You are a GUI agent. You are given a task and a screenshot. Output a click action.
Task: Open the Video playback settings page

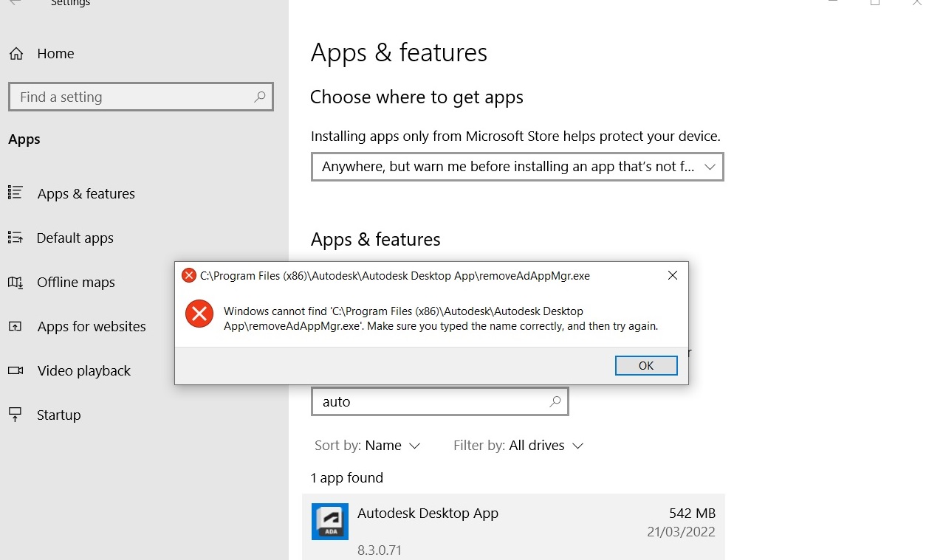coord(83,370)
